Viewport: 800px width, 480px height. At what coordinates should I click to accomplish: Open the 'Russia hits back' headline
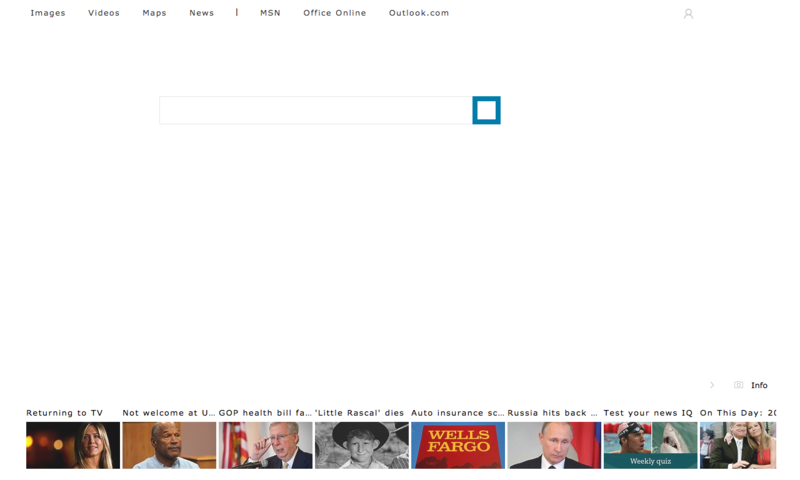tap(552, 413)
